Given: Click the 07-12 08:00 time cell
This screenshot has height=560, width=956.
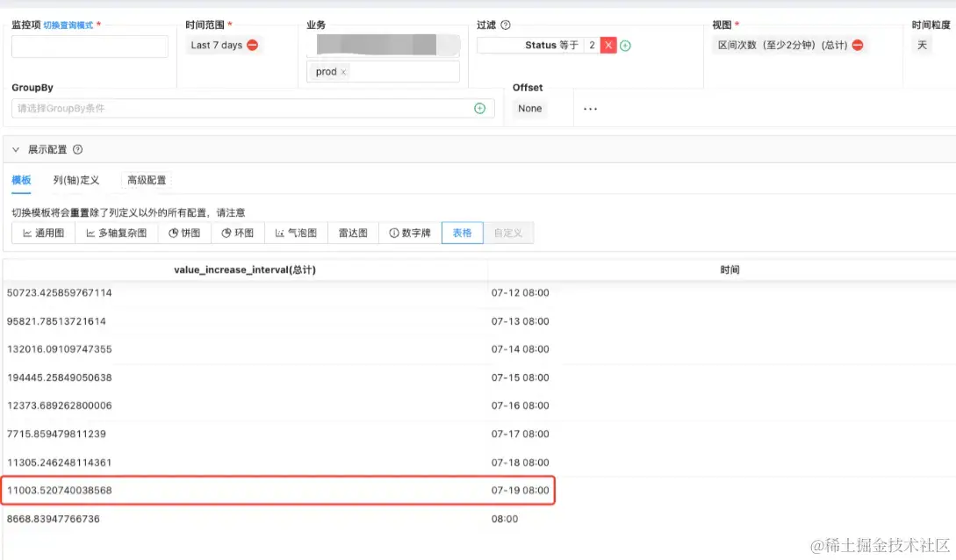Looking at the screenshot, I should pyautogui.click(x=520, y=293).
